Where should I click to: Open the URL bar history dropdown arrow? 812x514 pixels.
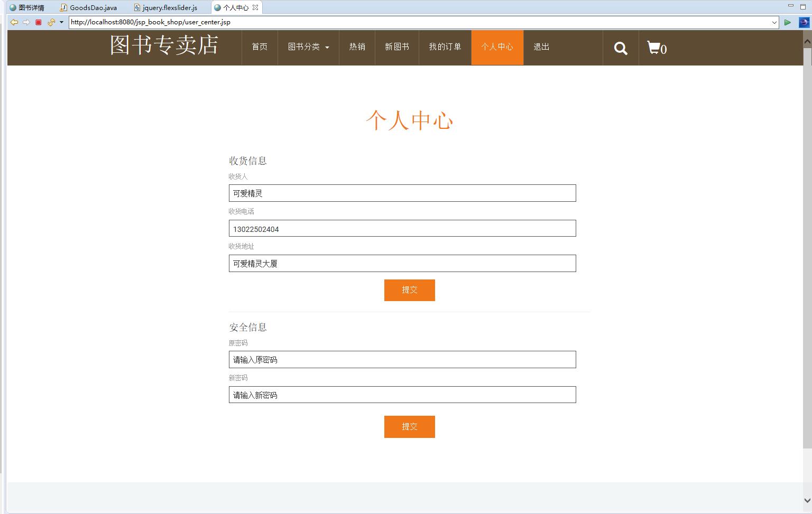tap(776, 22)
